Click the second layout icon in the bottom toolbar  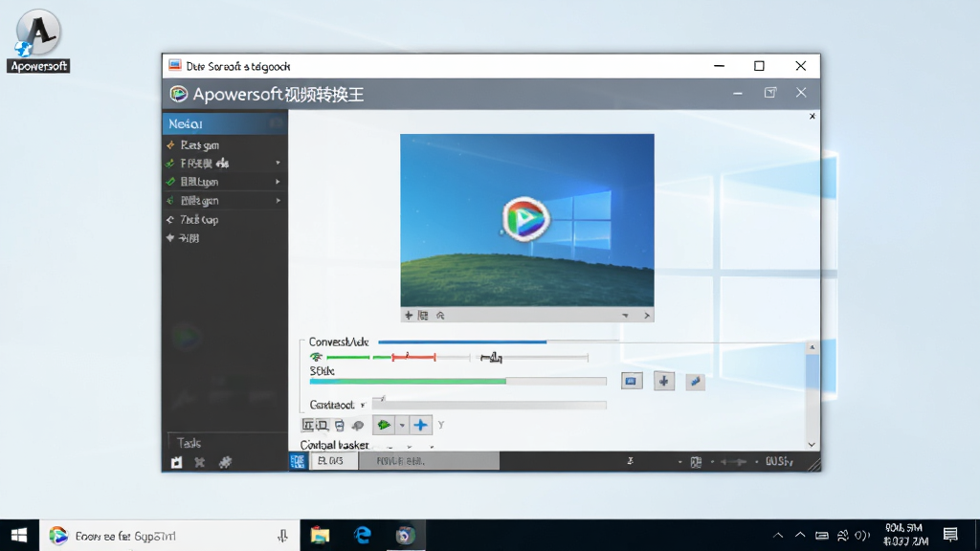point(322,426)
